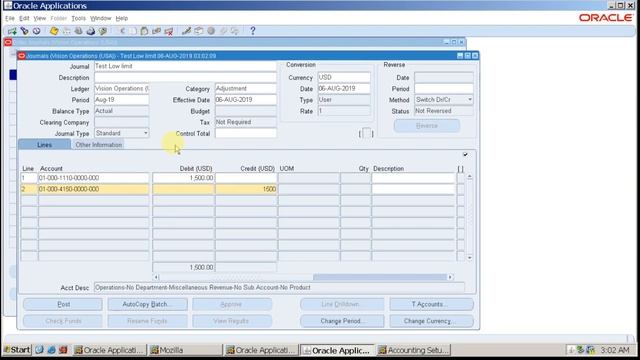Open the Window menu
Viewport: 640px width, 360px height.
[100, 18]
